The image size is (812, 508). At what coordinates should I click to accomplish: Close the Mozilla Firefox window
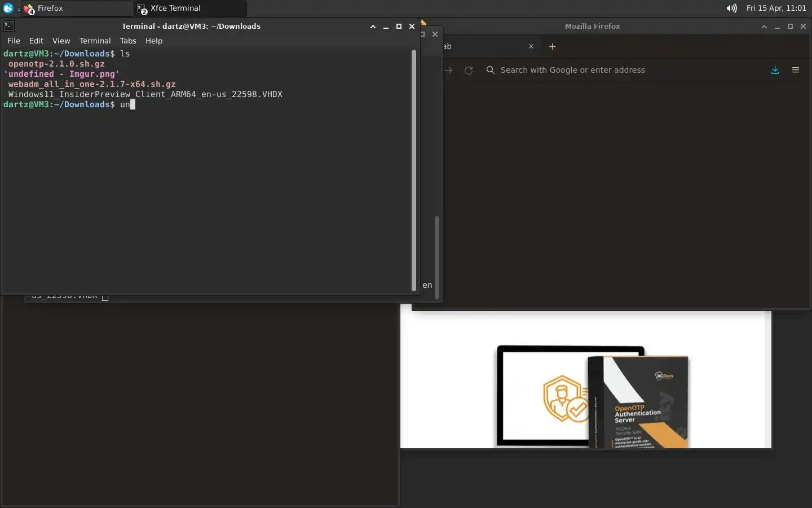803,27
